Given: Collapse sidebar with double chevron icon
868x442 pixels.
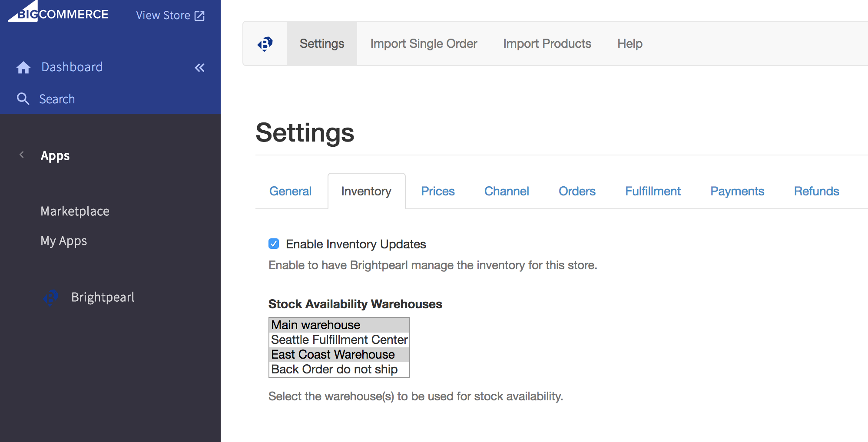Looking at the screenshot, I should point(199,68).
